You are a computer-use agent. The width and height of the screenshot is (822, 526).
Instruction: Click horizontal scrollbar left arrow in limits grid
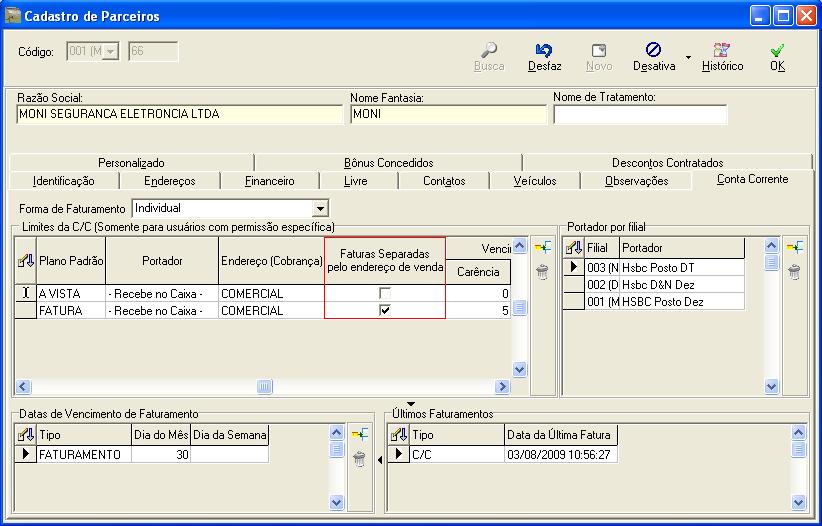[23, 387]
